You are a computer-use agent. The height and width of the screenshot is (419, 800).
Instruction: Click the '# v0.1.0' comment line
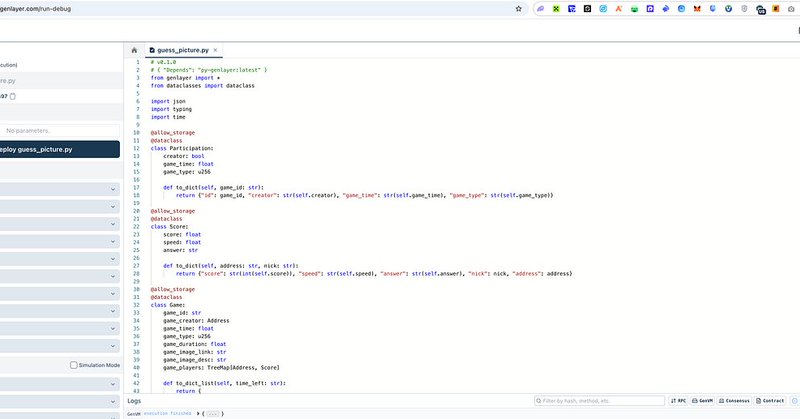tap(163, 62)
